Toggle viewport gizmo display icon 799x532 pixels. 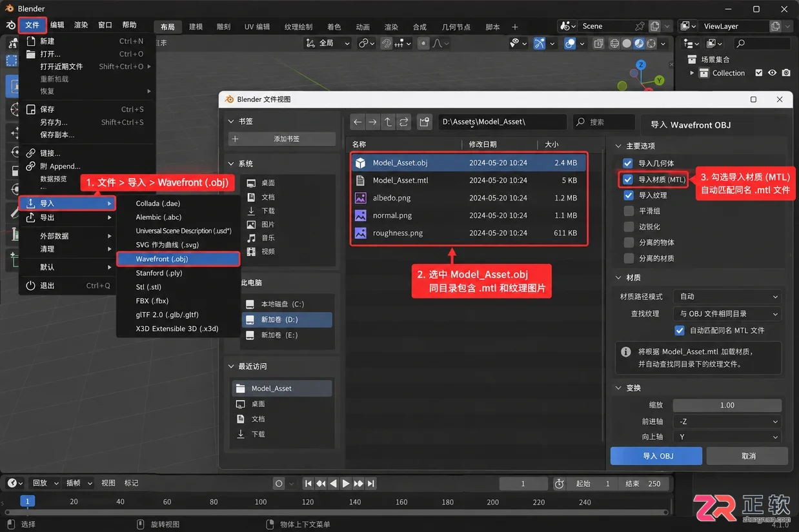tap(540, 43)
